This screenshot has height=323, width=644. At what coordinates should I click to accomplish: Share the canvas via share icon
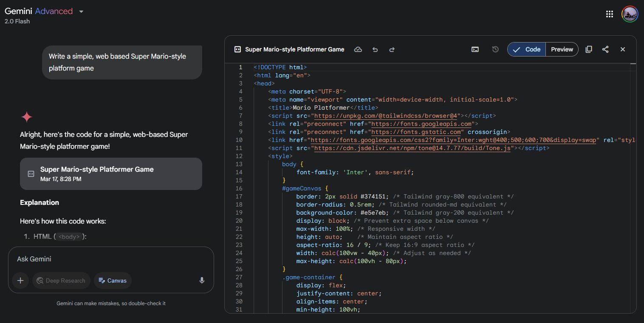(605, 49)
